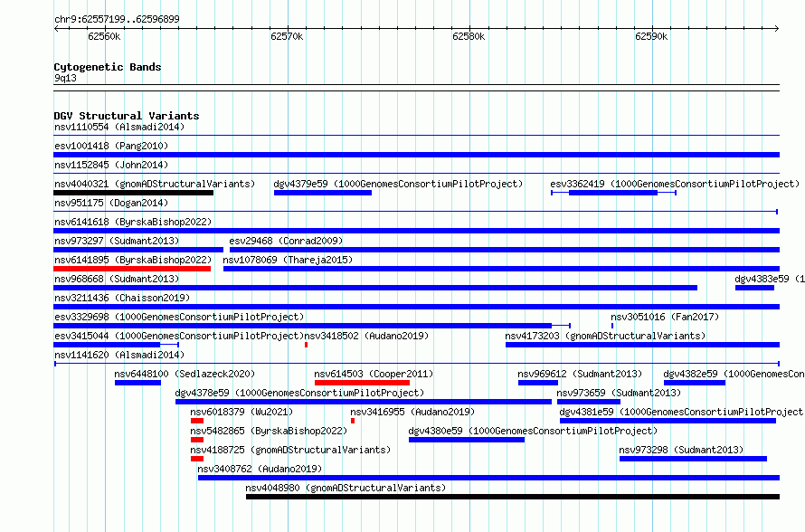Image resolution: width=805 pixels, height=532 pixels.
Task: Click the dgv4379e59 variant blue bar
Action: coord(323,193)
